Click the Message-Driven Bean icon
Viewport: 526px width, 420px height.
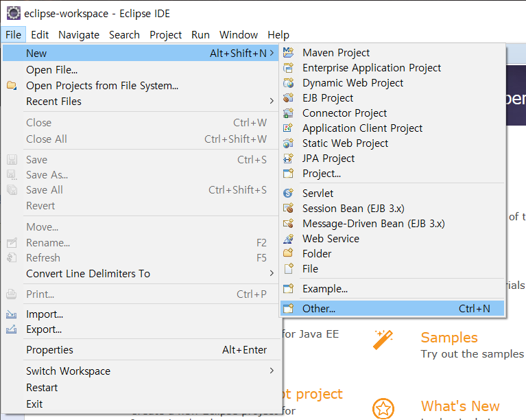[288, 223]
